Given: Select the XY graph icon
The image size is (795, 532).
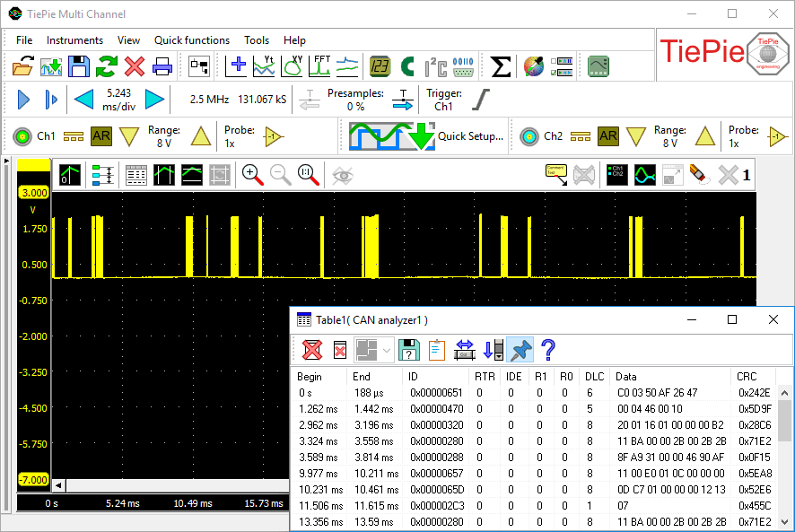Looking at the screenshot, I should click(x=293, y=66).
